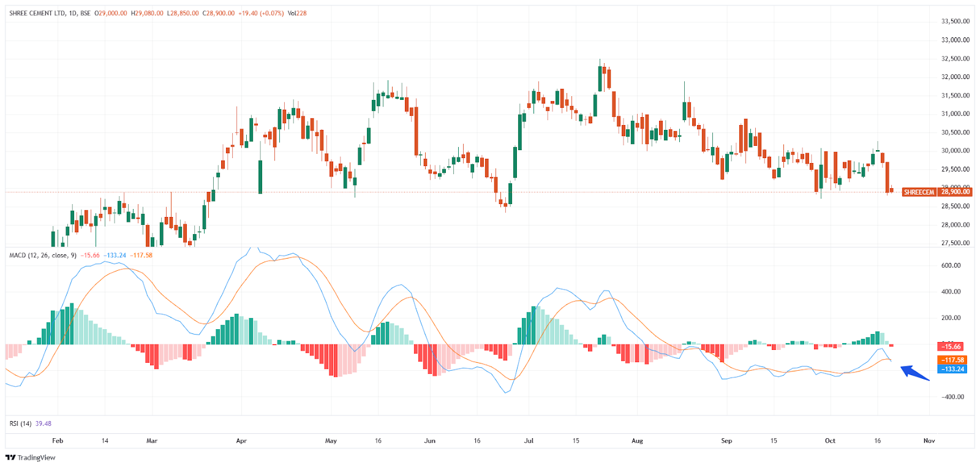
Task: Click the Sep label on the time axis
Action: click(x=726, y=441)
